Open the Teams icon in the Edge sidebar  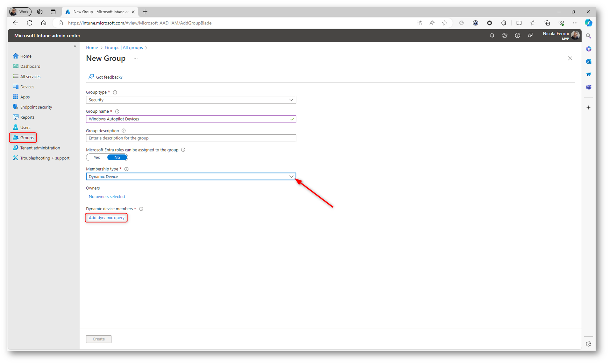click(x=589, y=87)
